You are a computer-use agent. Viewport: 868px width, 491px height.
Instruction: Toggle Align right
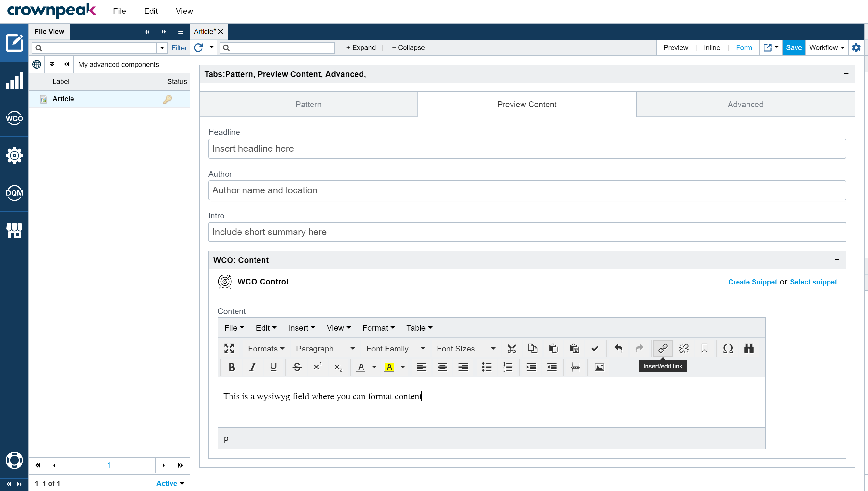tap(463, 367)
